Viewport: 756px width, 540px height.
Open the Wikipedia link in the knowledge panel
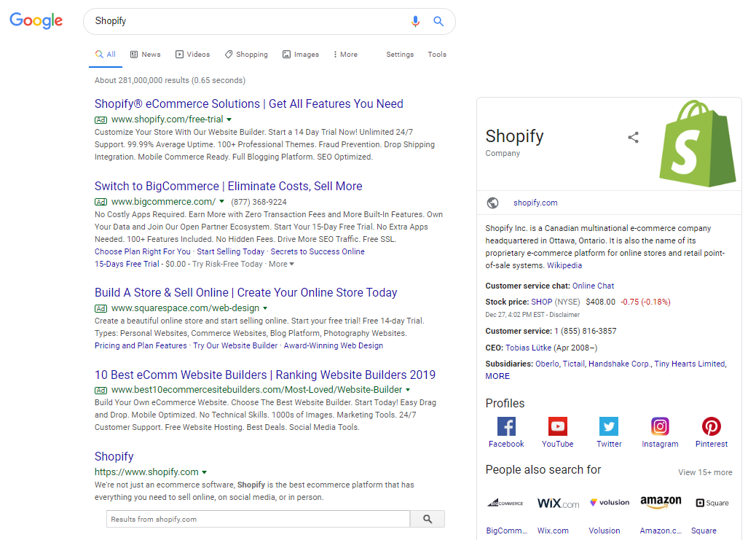(x=564, y=265)
